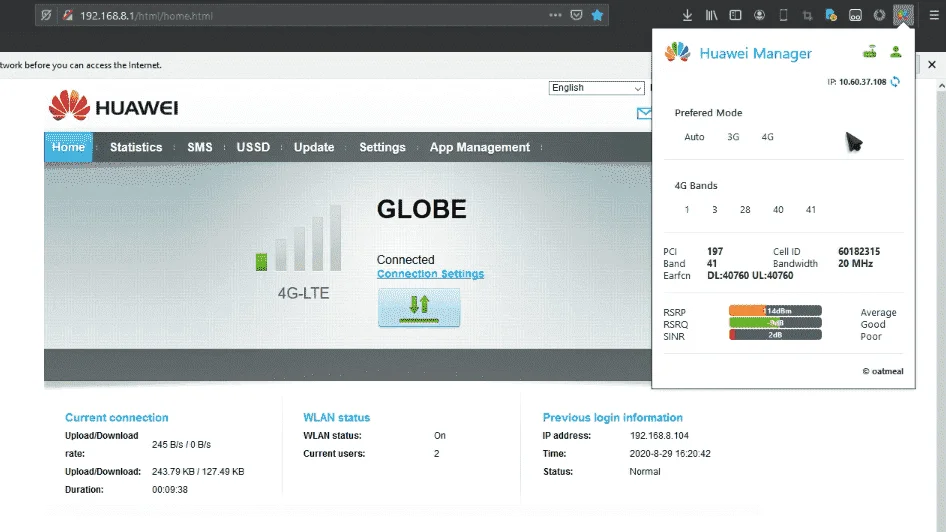Screen dimensions: 946x532
Task: Select 3G preferred mode
Action: pyautogui.click(x=733, y=137)
